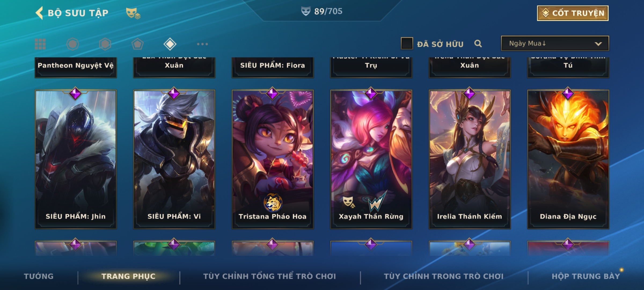Open the Ngày Mua sort dropdown
This screenshot has height=290, width=644.
pyautogui.click(x=555, y=44)
